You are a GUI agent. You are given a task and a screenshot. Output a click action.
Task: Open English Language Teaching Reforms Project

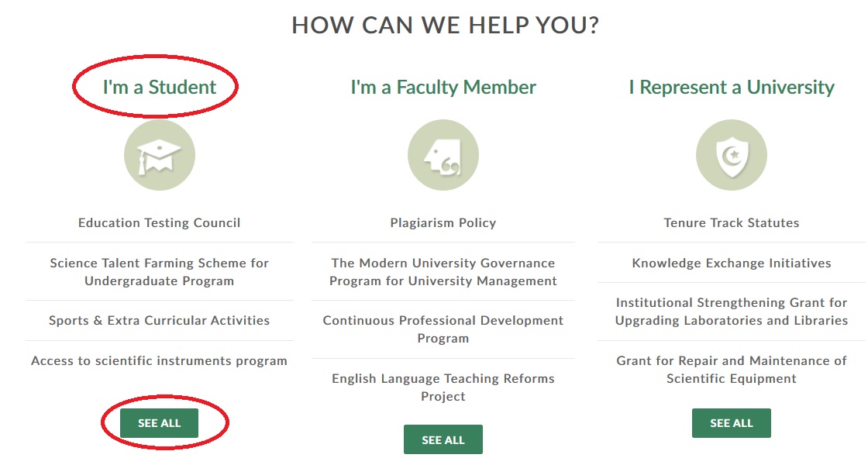pyautogui.click(x=443, y=387)
